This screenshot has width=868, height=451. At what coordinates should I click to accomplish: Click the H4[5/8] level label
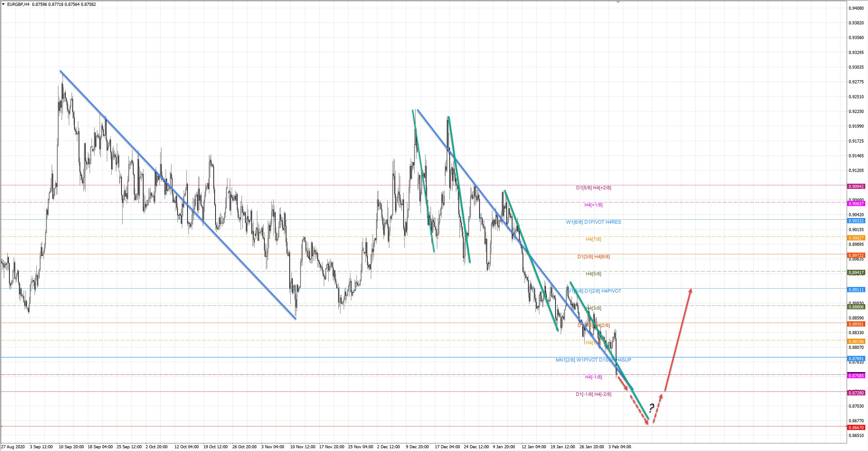pyautogui.click(x=593, y=274)
